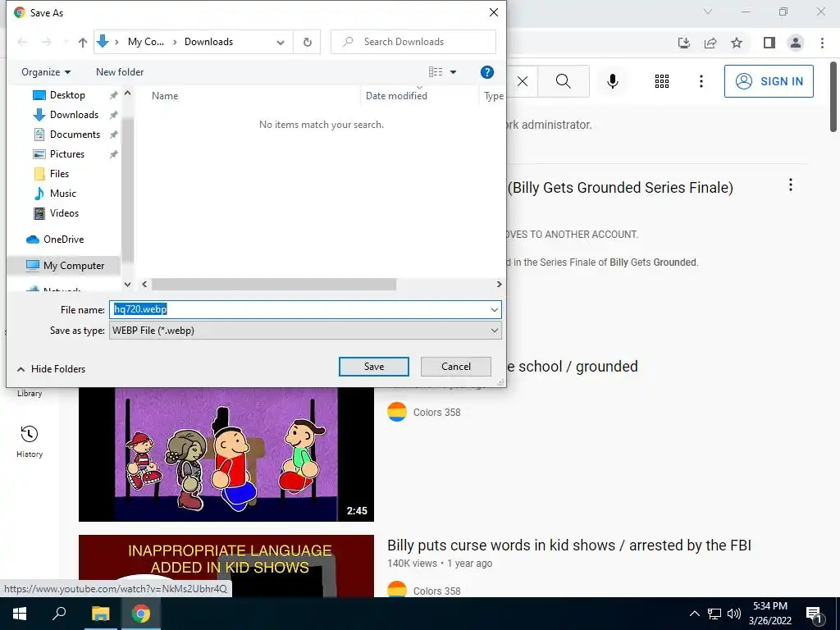Select My Computer in navigation pane

pos(73,266)
